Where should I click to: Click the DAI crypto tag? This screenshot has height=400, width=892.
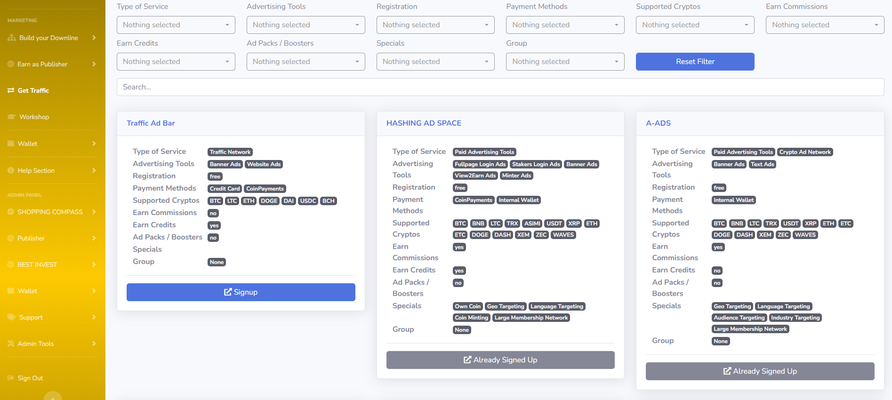click(x=288, y=201)
